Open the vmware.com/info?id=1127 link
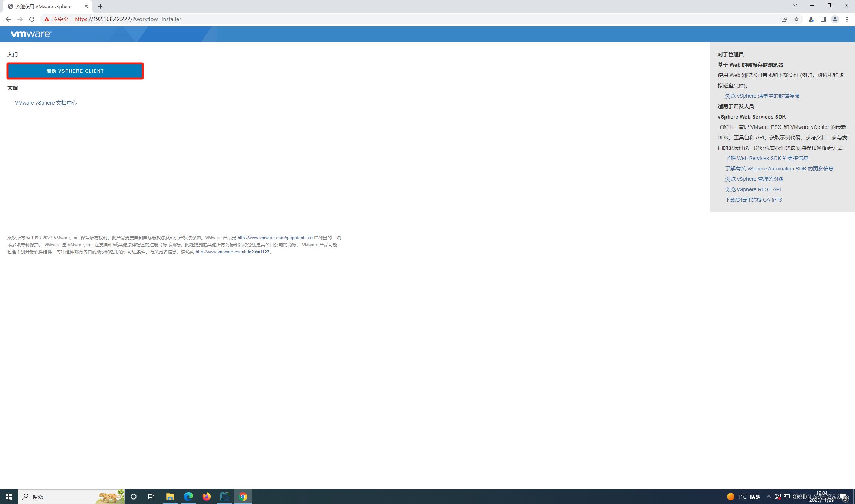 pos(232,252)
